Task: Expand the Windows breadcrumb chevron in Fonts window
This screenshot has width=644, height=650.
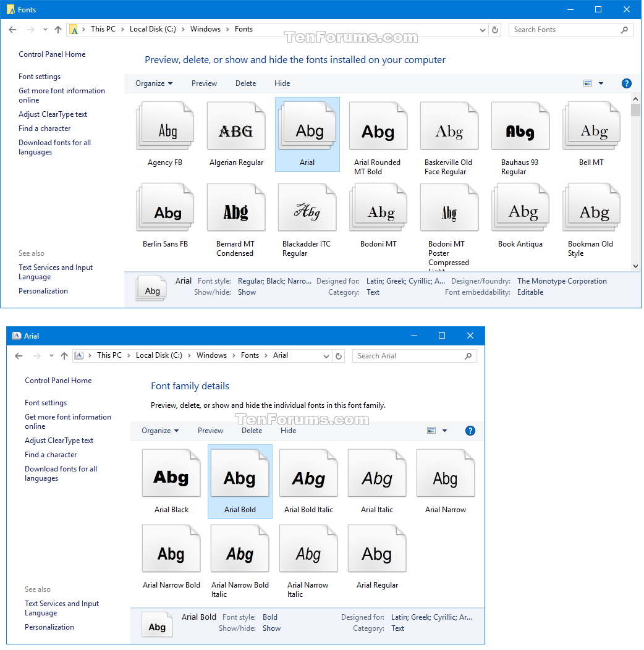Action: 227,30
